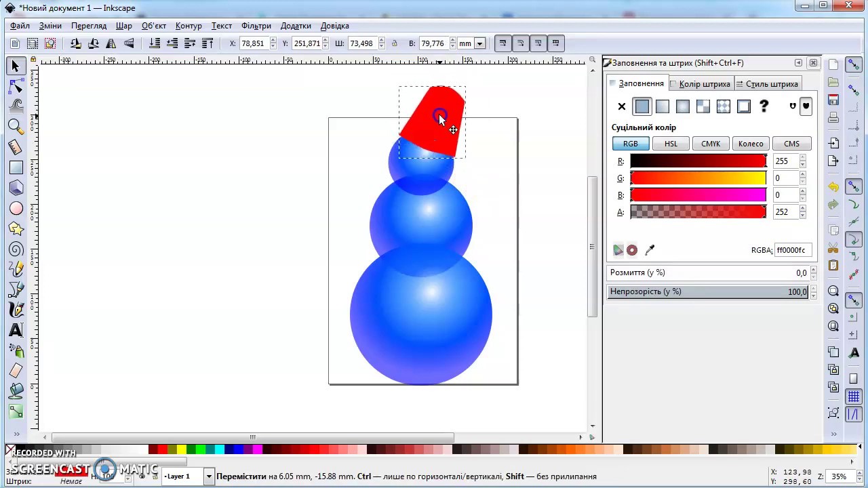Pick the Bezier pen tool
This screenshot has height=488, width=868.
point(16,290)
